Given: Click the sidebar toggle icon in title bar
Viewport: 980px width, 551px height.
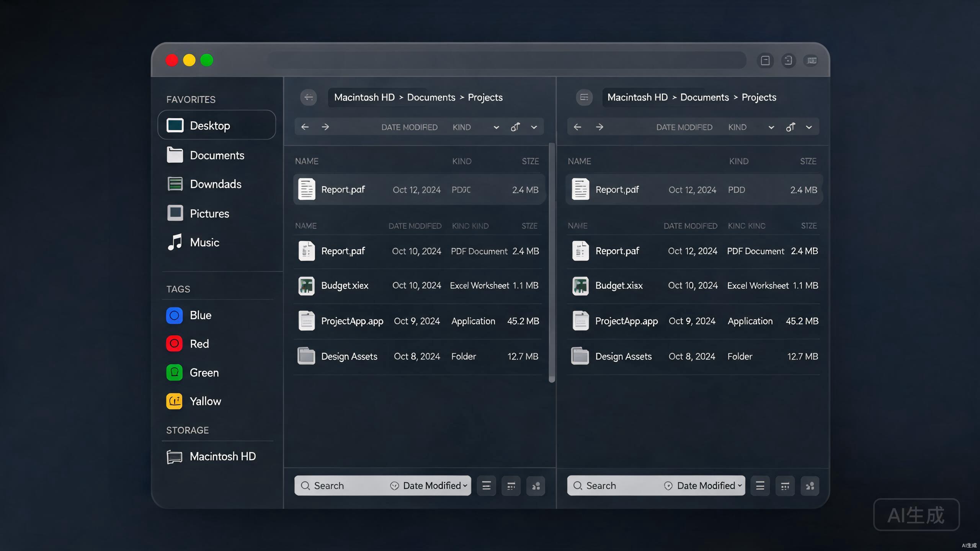Looking at the screenshot, I should coord(765,60).
